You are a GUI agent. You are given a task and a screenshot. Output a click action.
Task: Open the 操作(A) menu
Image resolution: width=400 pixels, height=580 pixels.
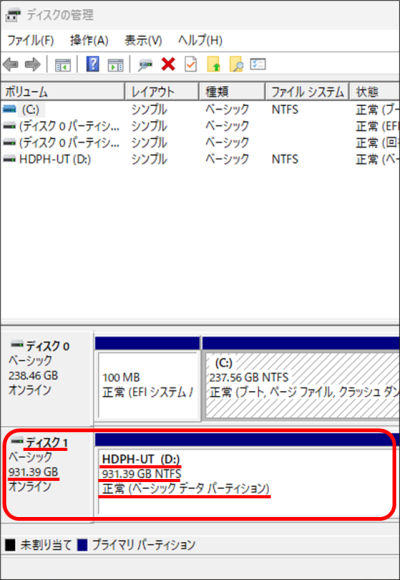(x=89, y=40)
